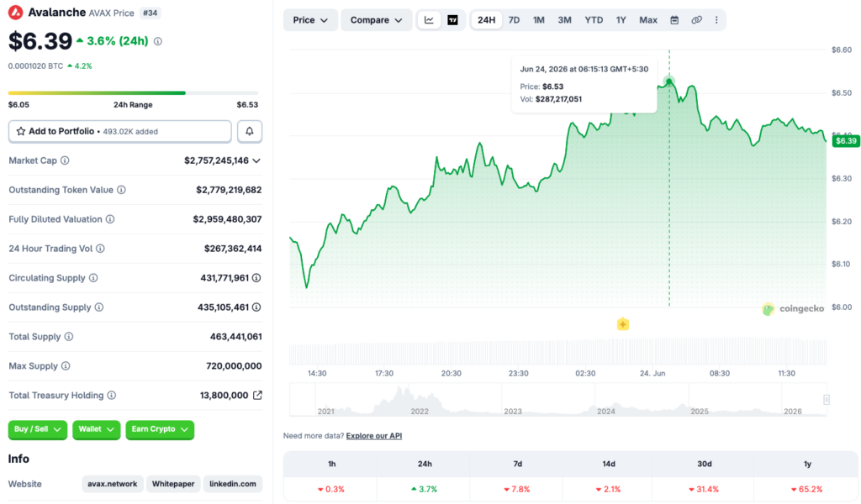Click the 7d -7.8% performance cell
This screenshot has width=861, height=504.
click(x=517, y=489)
